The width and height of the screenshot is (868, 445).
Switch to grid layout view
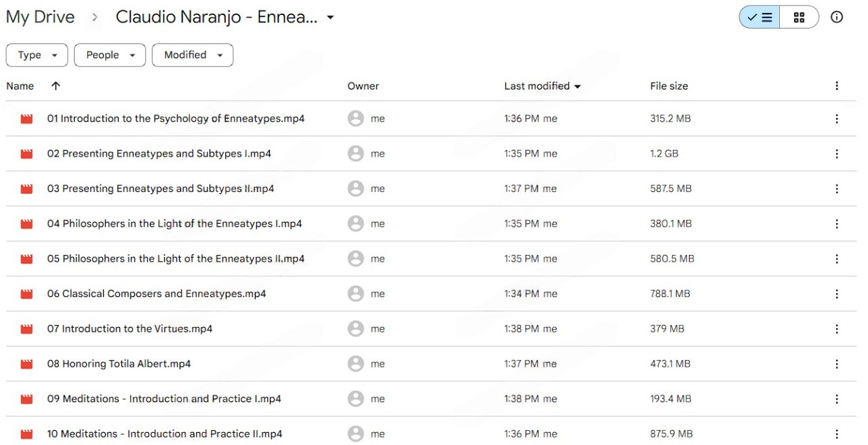pyautogui.click(x=799, y=18)
